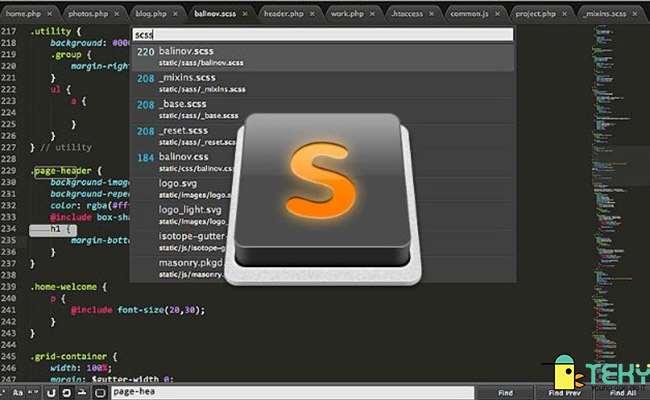Click the .utility selector on line 217
The image size is (650, 400).
(x=51, y=31)
